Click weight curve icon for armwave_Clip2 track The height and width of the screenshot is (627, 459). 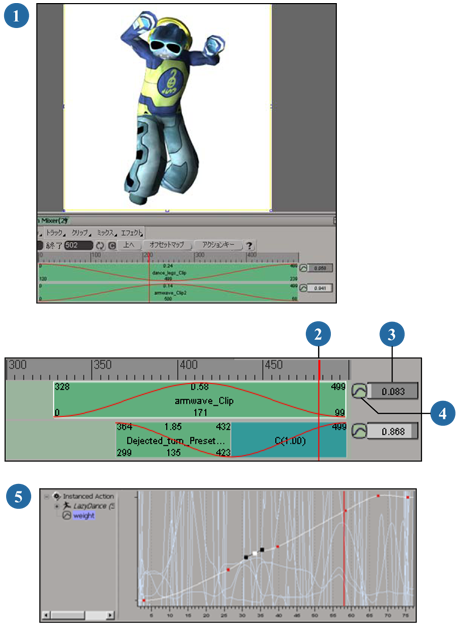(x=303, y=288)
